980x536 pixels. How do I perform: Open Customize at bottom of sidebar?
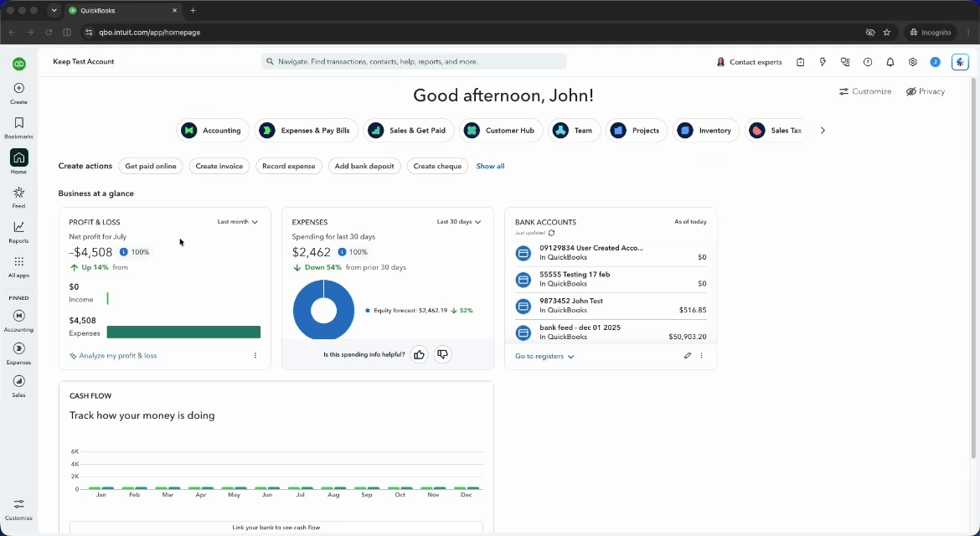click(x=18, y=510)
